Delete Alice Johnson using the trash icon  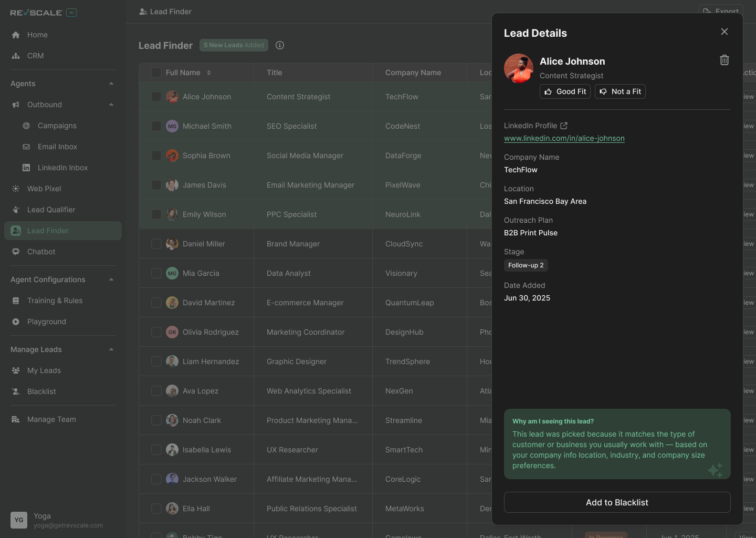click(x=724, y=60)
